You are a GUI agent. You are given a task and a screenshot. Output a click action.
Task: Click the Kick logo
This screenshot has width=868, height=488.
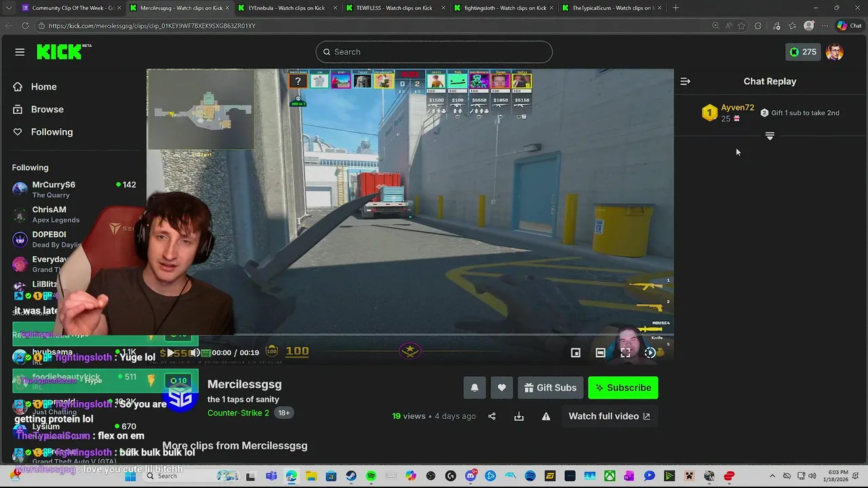click(x=64, y=52)
